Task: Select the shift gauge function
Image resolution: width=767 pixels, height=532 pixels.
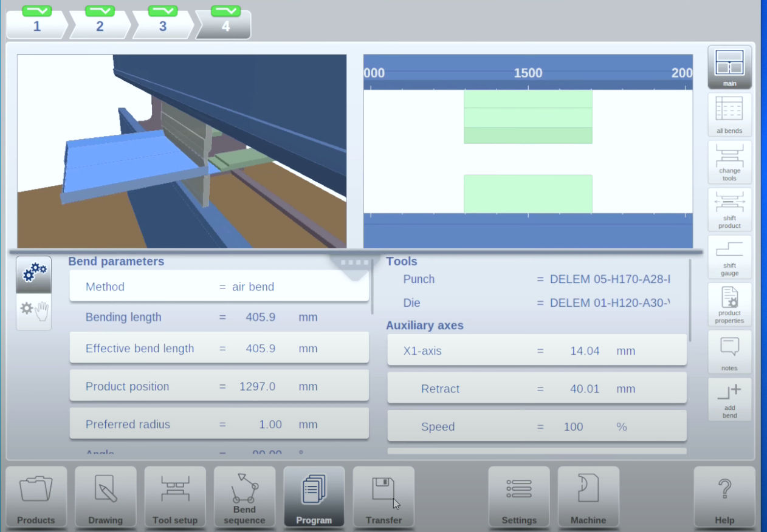Action: 729,257
